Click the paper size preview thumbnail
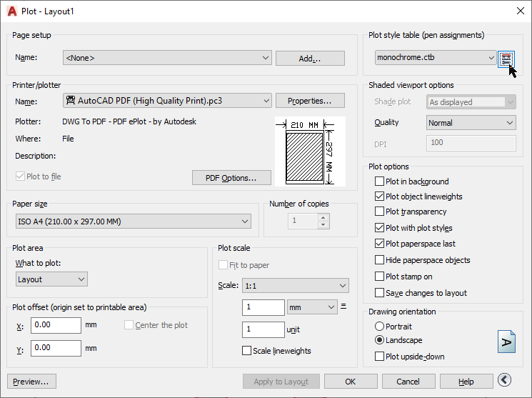The image size is (532, 398). [x=310, y=151]
